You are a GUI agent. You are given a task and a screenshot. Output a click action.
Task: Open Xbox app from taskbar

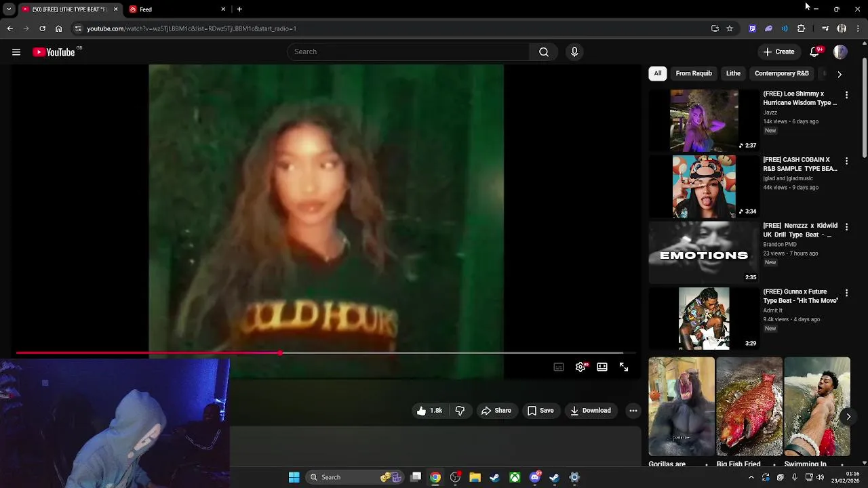pyautogui.click(x=515, y=477)
